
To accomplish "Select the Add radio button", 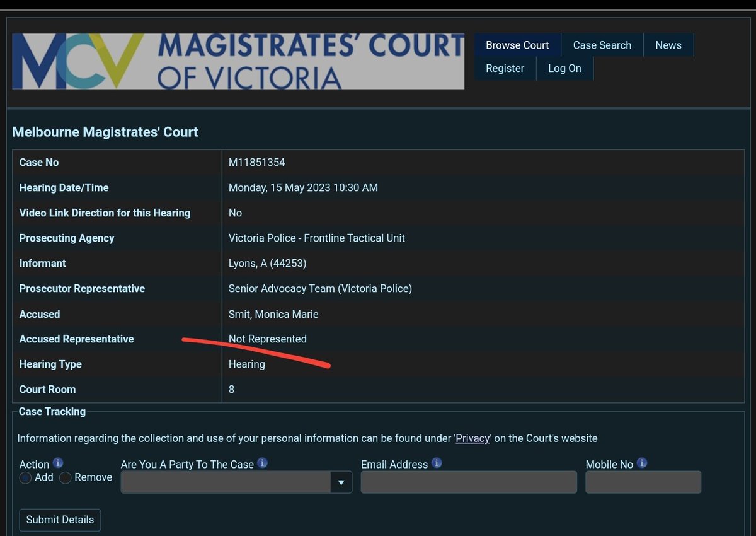I will [x=26, y=478].
